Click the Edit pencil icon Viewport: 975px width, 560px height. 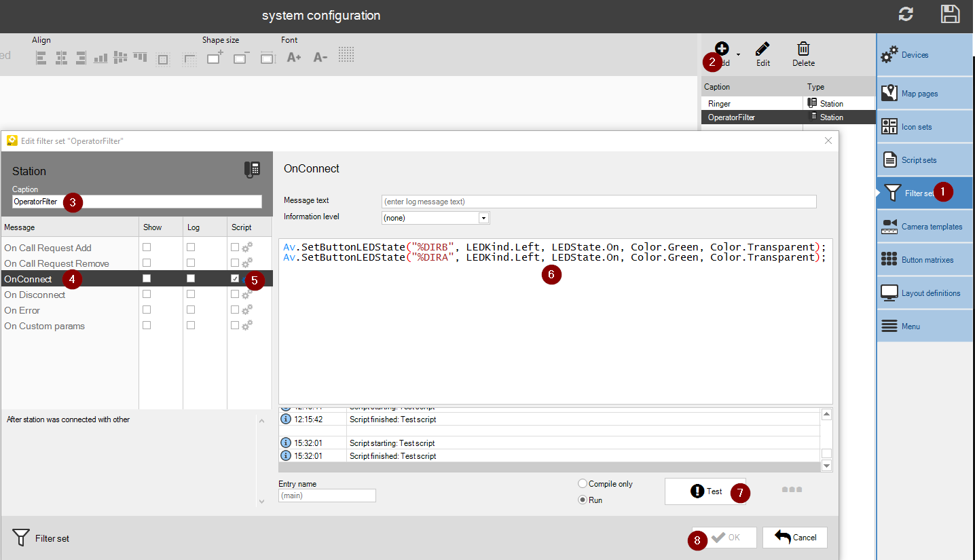763,50
